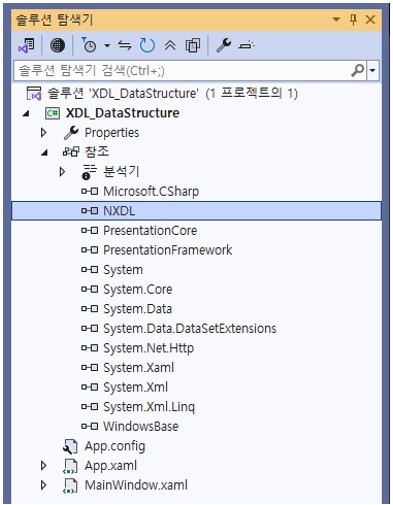Click the System.Core reference icon
The width and height of the screenshot is (393, 505).
point(90,289)
